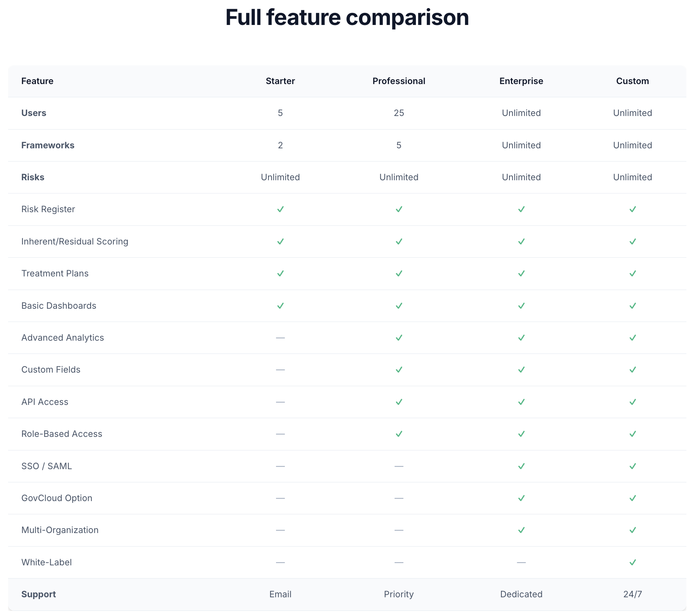Click the Dedicated support value under Enterprise
The height and width of the screenshot is (616, 693).
click(x=521, y=594)
